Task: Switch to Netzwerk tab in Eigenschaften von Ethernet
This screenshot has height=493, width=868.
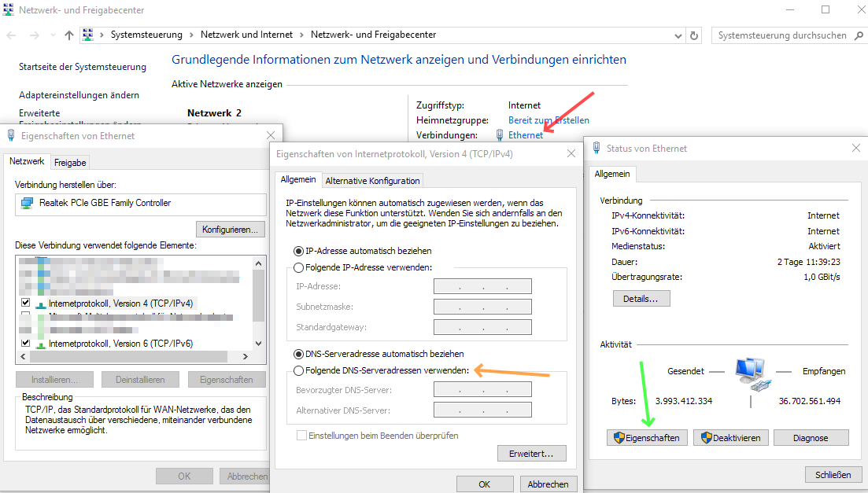Action: pos(27,161)
